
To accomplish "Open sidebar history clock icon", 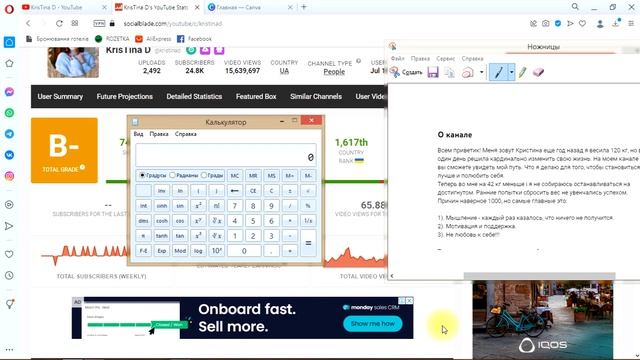I will [9, 276].
